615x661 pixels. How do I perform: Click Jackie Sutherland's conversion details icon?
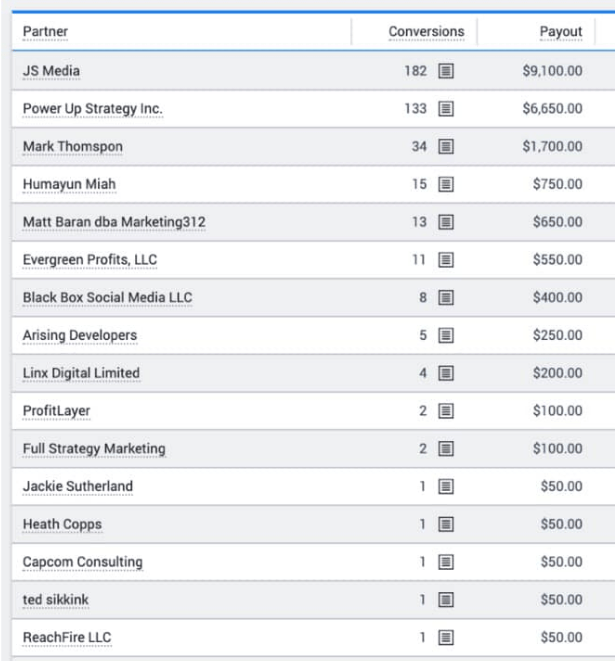(x=446, y=487)
